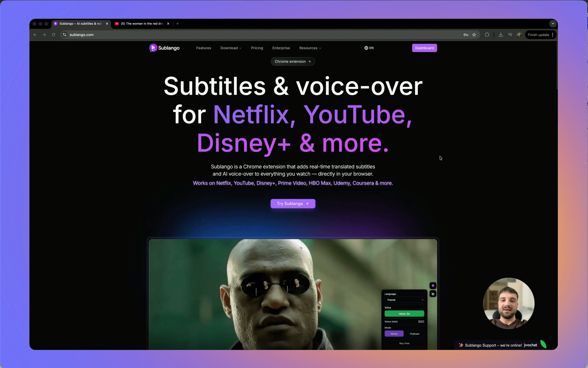This screenshot has width=588, height=368.
Task: Open the Chrome profile avatar
Action: click(519, 35)
